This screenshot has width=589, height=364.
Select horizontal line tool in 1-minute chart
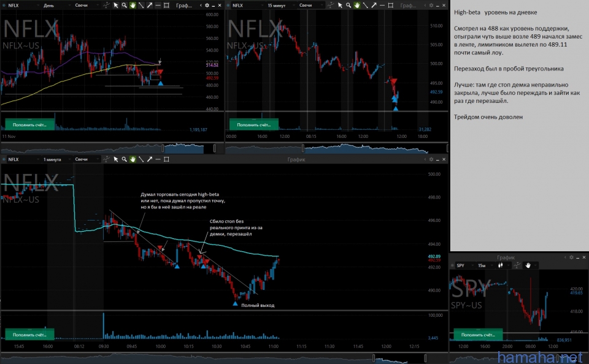click(x=158, y=159)
